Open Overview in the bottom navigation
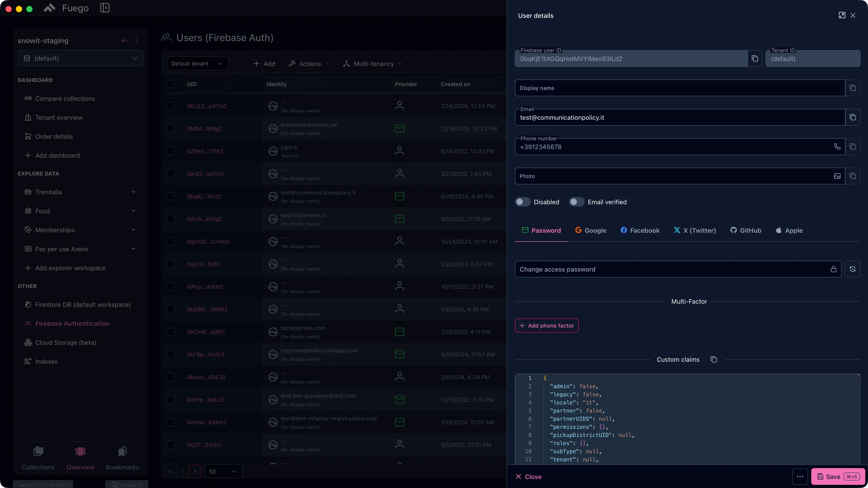 click(80, 458)
